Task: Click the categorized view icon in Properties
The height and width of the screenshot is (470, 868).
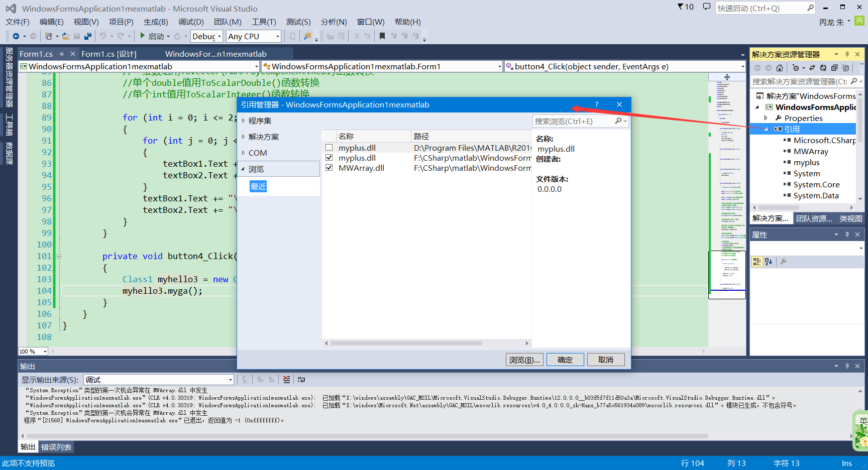Action: tap(757, 262)
